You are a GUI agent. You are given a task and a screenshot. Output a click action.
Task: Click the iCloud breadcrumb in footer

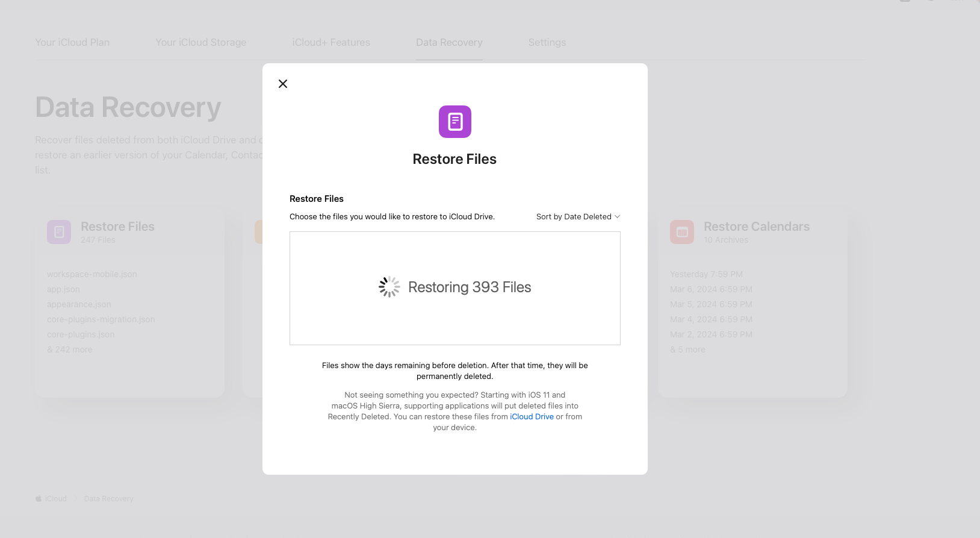[x=55, y=499]
